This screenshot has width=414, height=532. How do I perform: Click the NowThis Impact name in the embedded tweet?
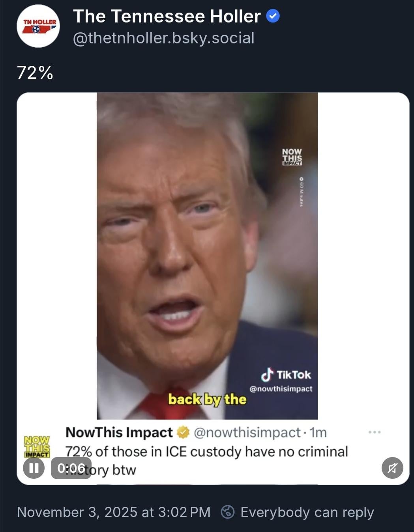coord(119,432)
